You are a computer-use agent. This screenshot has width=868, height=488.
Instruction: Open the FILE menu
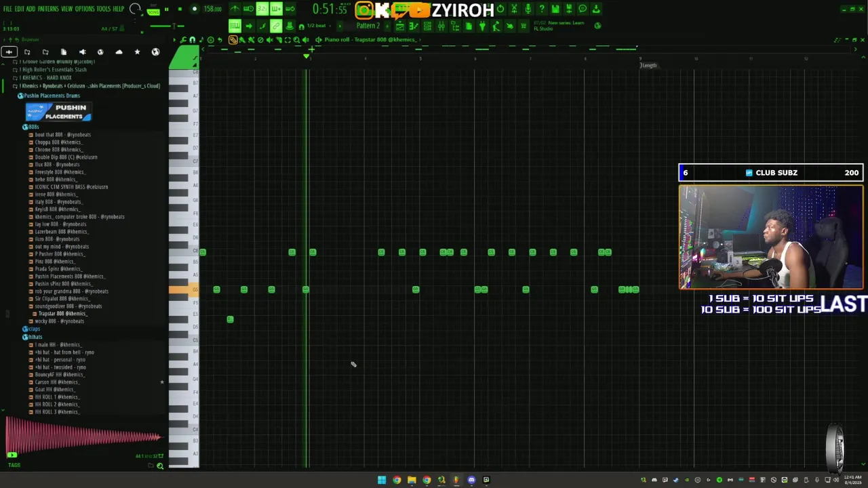tap(7, 9)
